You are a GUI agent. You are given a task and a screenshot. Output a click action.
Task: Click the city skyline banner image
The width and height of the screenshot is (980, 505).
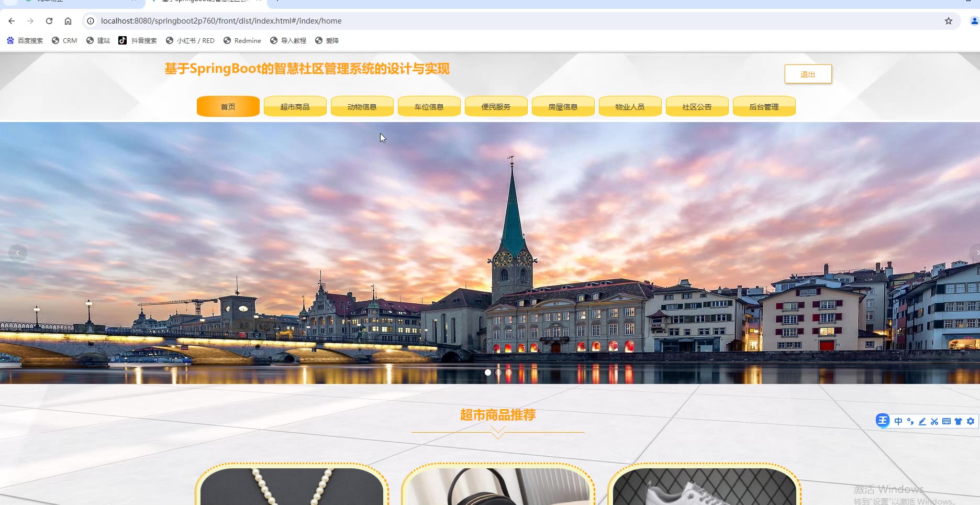click(490, 253)
